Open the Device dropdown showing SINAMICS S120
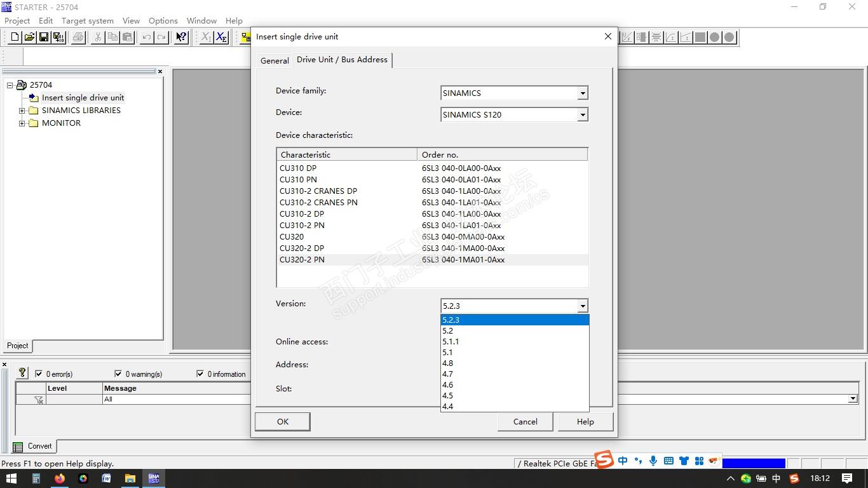868x488 pixels. coord(582,115)
